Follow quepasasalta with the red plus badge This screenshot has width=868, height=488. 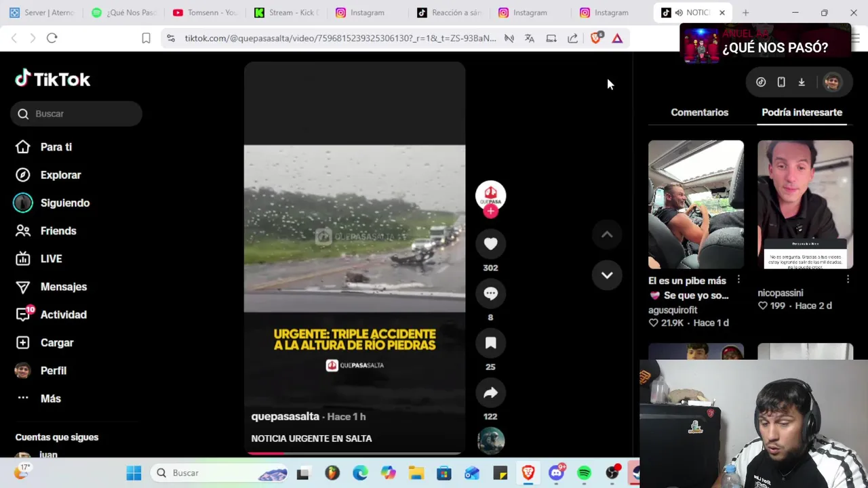tap(490, 211)
